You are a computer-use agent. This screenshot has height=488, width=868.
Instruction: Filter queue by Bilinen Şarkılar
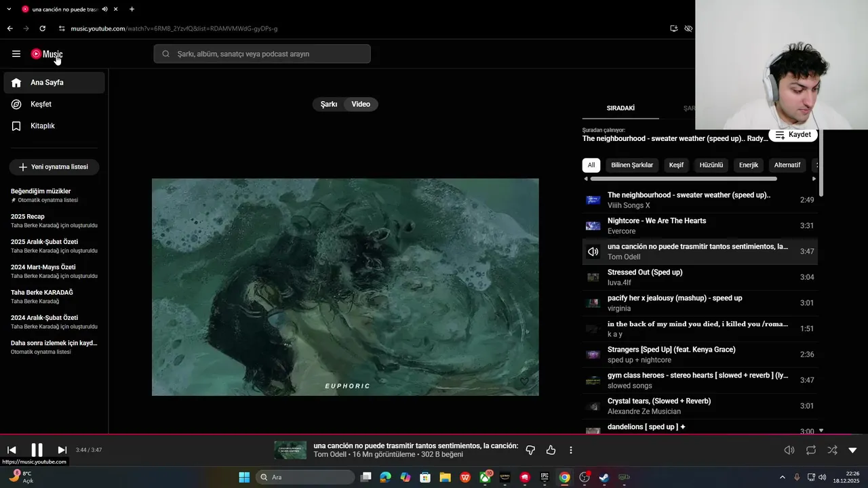(x=632, y=165)
